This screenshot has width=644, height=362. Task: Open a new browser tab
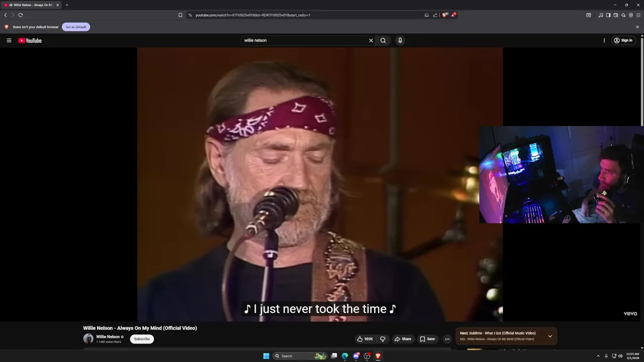click(66, 5)
